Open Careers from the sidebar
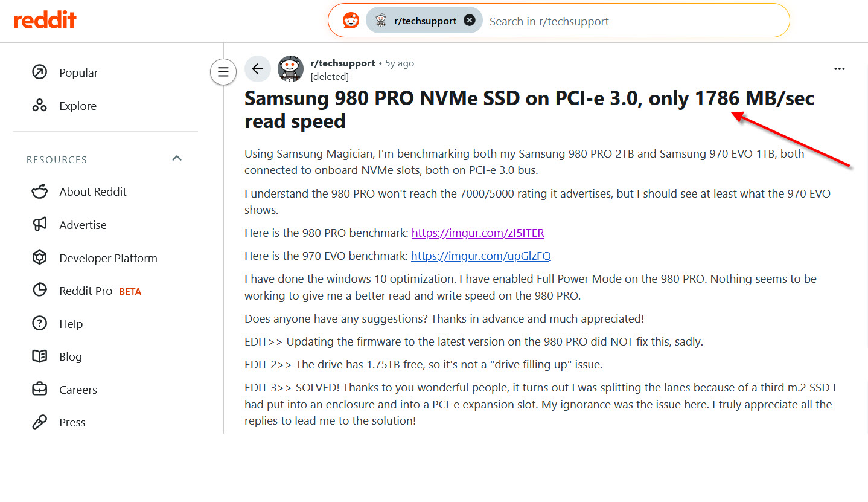868x502 pixels. [78, 390]
